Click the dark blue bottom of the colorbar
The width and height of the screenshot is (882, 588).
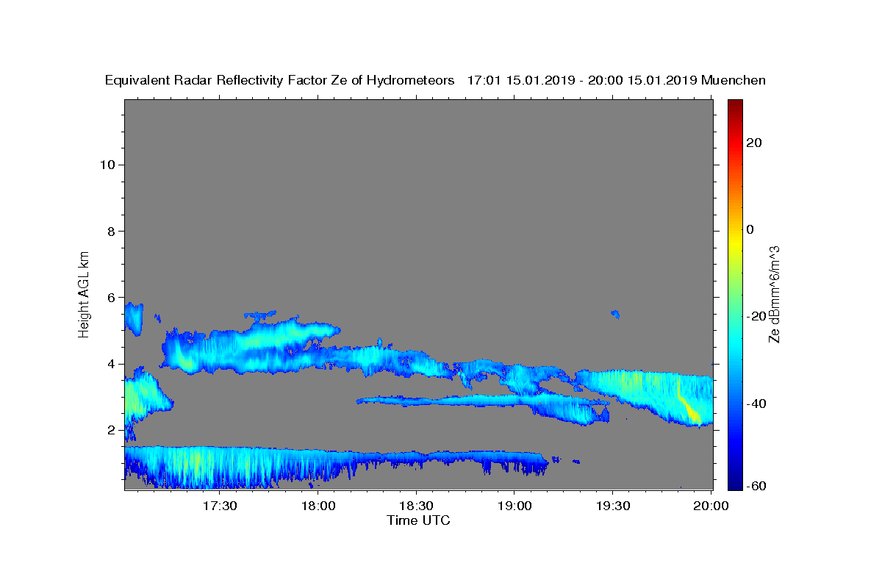[x=735, y=484]
